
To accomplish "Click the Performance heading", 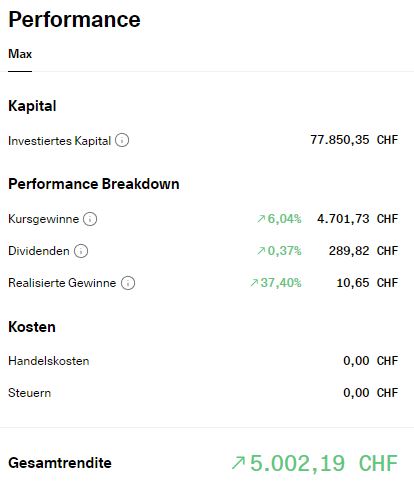I will click(74, 20).
